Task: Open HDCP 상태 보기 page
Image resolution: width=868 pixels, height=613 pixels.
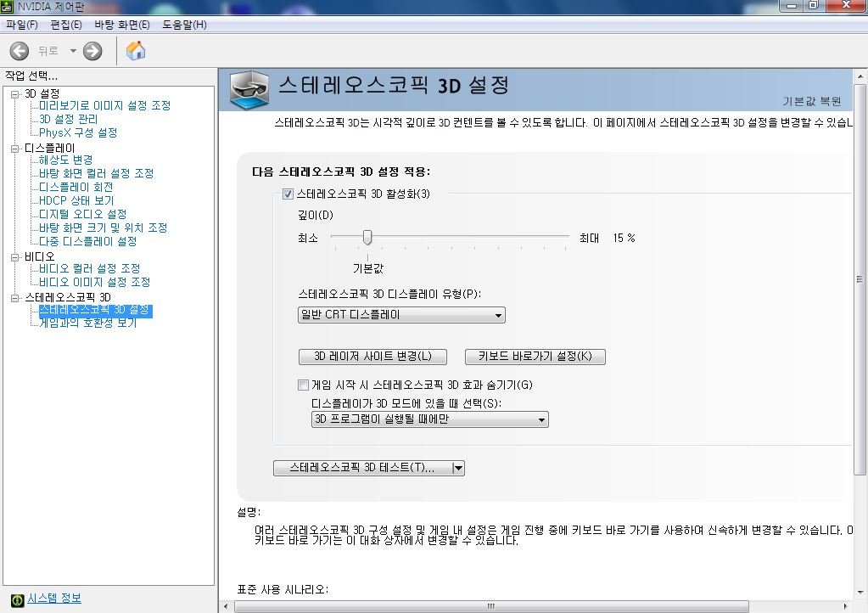Action: point(76,200)
